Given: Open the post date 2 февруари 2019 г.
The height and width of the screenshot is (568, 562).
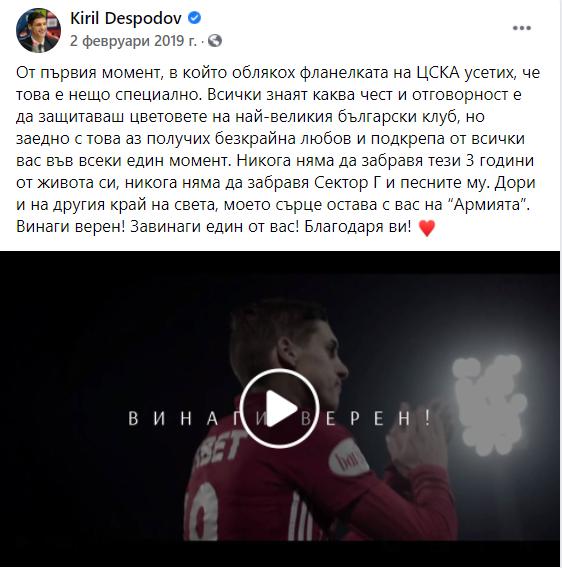Looking at the screenshot, I should click(x=133, y=41).
